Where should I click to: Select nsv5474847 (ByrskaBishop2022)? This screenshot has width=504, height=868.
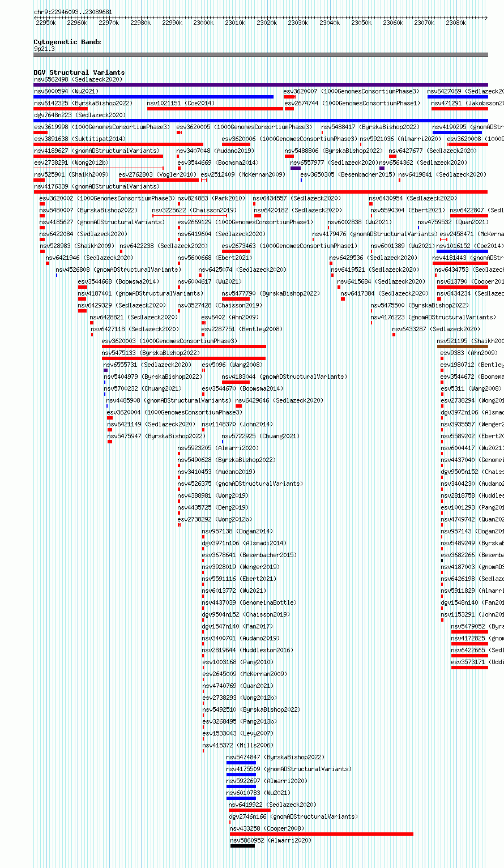coord(275,757)
